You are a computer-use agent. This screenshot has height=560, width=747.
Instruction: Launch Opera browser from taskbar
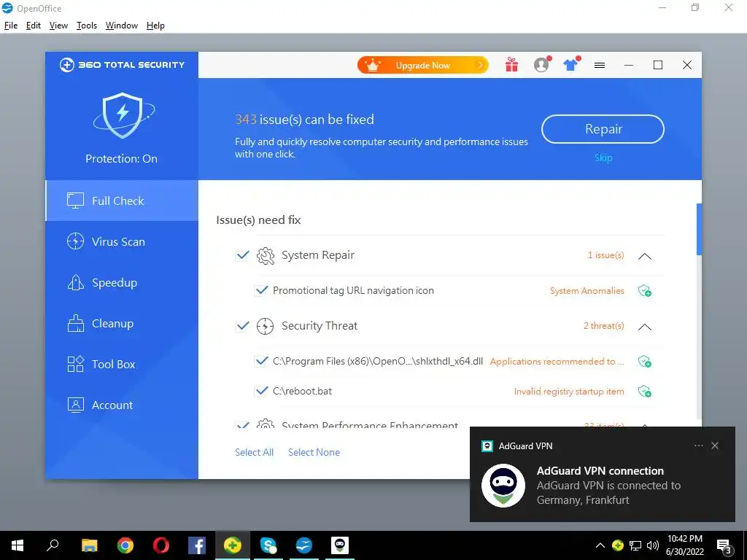click(x=161, y=545)
